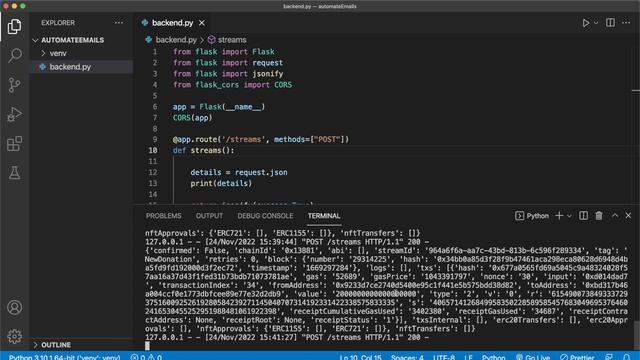Create a new terminal with plus icon
640x360 pixels.
click(559, 216)
